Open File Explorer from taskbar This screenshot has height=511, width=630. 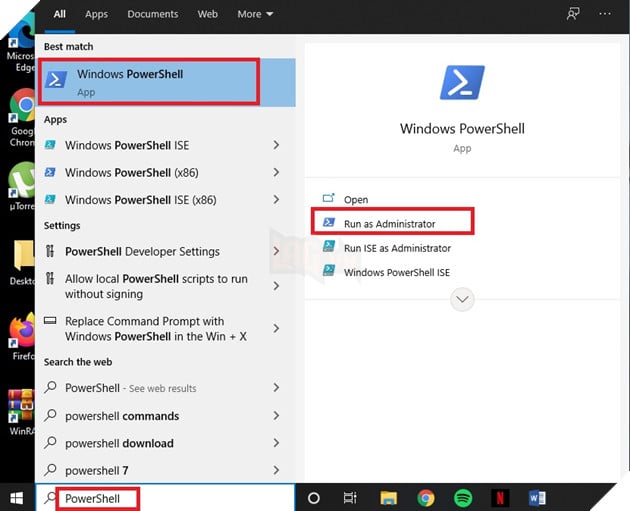point(389,498)
